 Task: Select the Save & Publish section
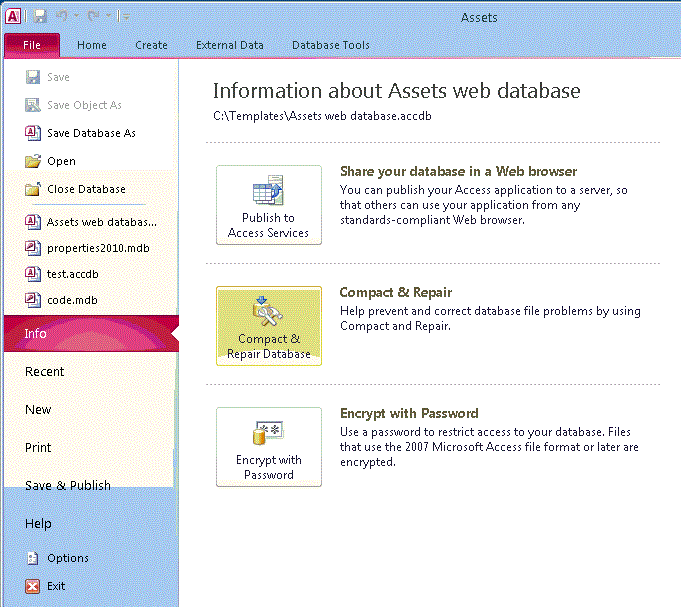coord(68,485)
